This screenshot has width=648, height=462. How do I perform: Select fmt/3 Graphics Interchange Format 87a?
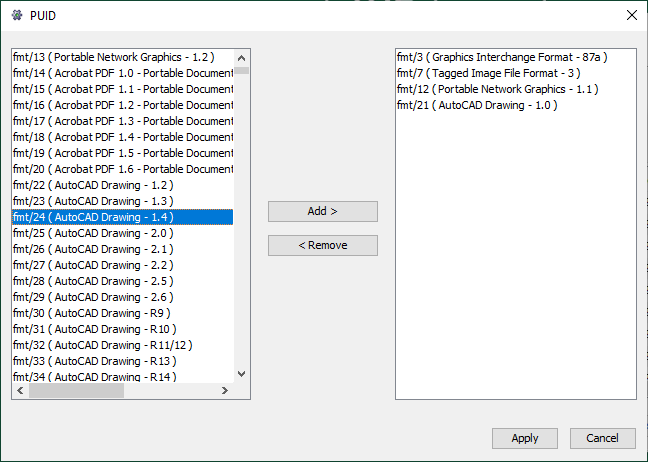[516, 57]
